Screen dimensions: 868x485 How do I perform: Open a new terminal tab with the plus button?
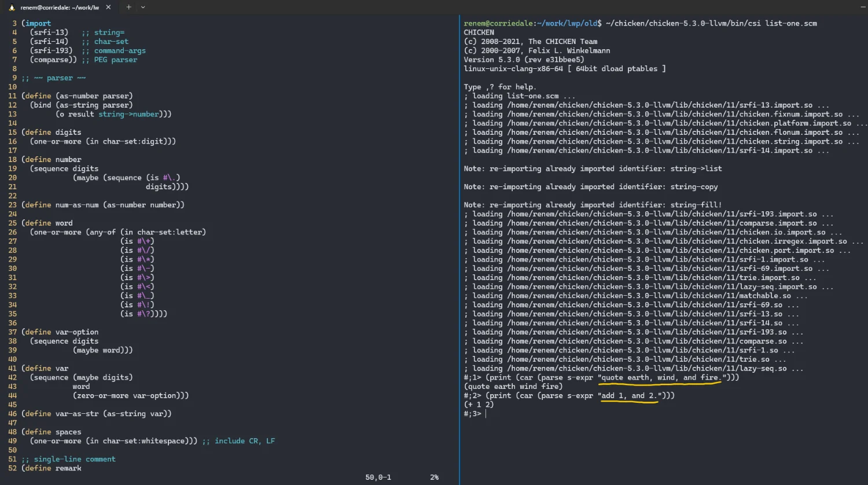128,8
